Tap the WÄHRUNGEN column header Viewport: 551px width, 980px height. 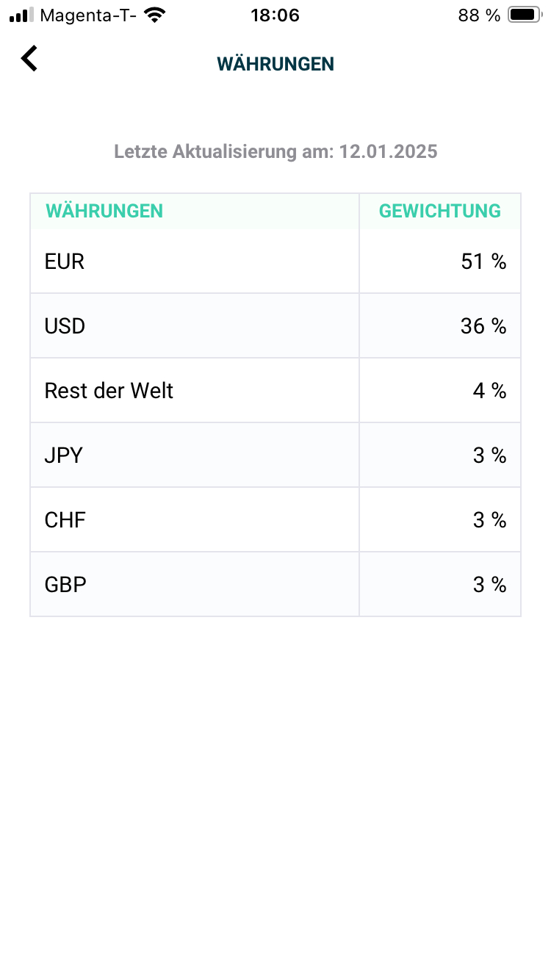(104, 212)
